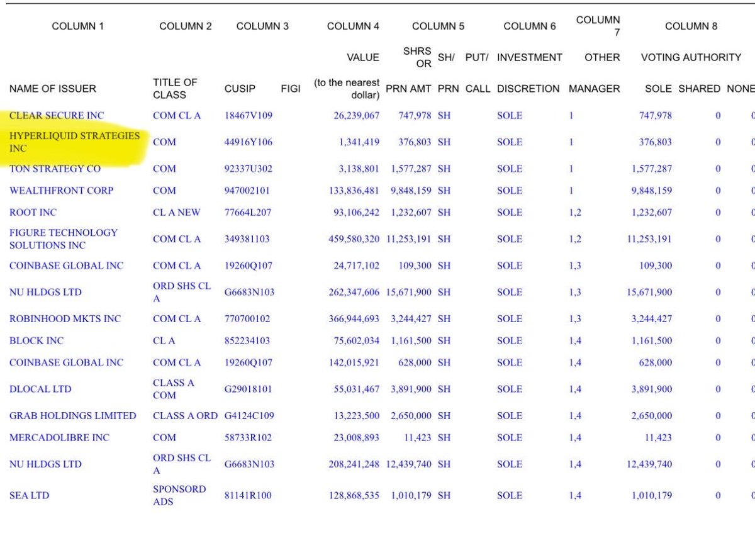Click the FIGI column header

[x=291, y=89]
